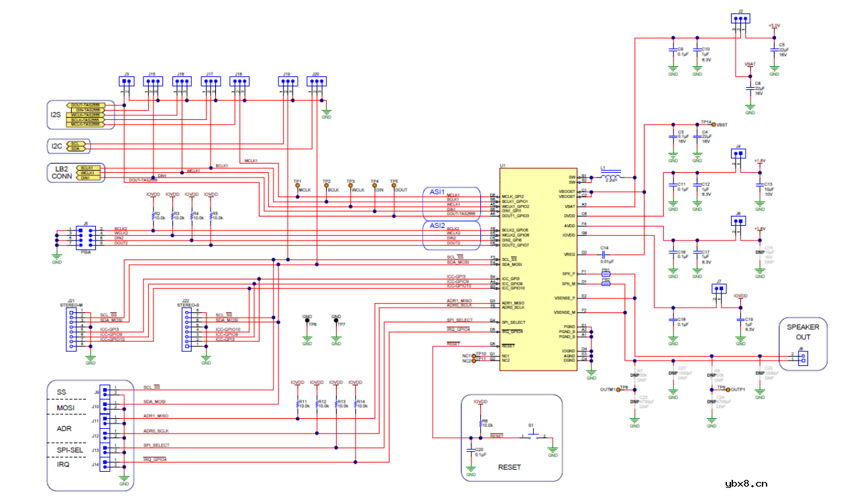Click the S1 reset pushbutton switch
Image resolution: width=845 pixels, height=504 pixels.
[533, 438]
